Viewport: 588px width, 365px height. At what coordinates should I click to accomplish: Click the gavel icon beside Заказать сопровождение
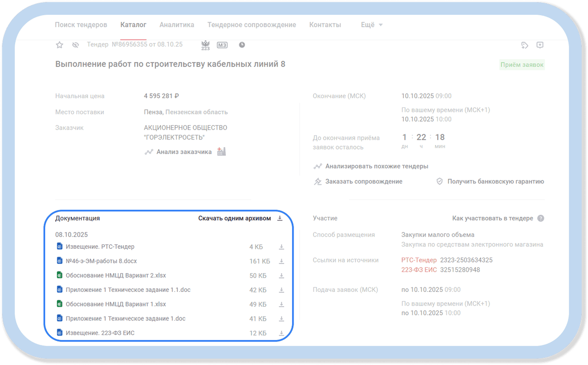(x=318, y=182)
